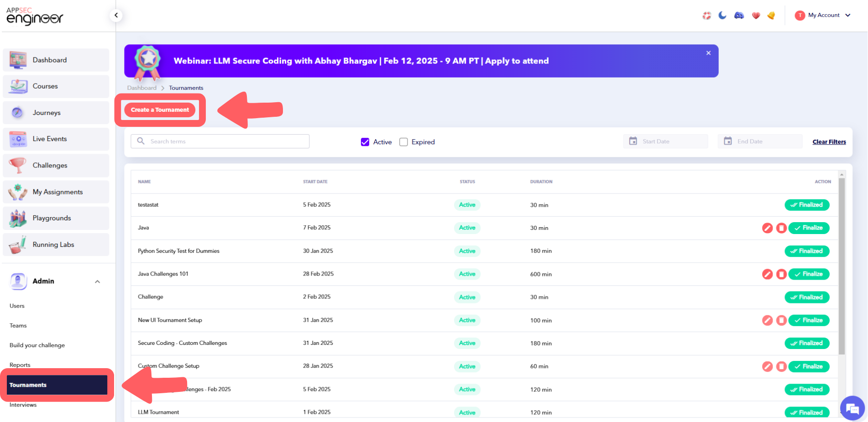The image size is (868, 422).
Task: Open the Discord community icon
Action: [739, 15]
